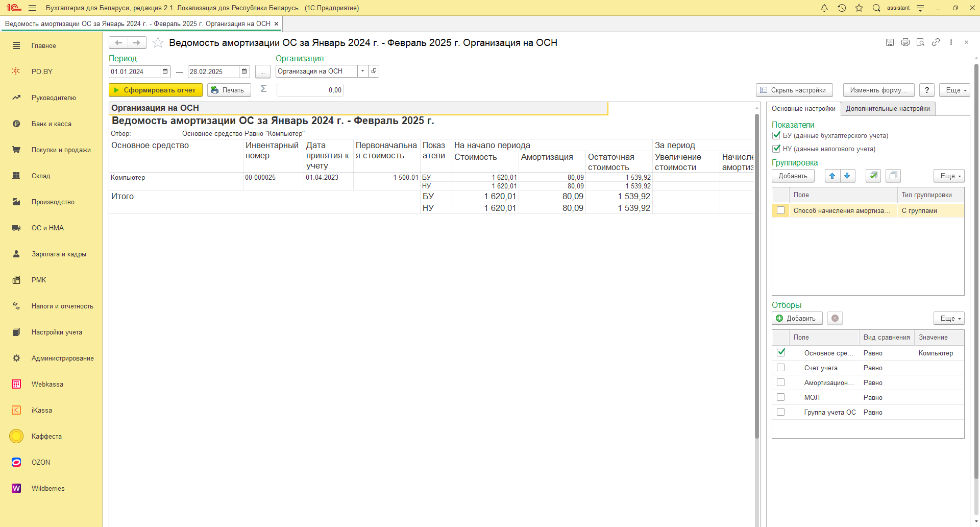Switch to Дополнительные настройки tab
The image size is (980, 527).
(x=888, y=109)
